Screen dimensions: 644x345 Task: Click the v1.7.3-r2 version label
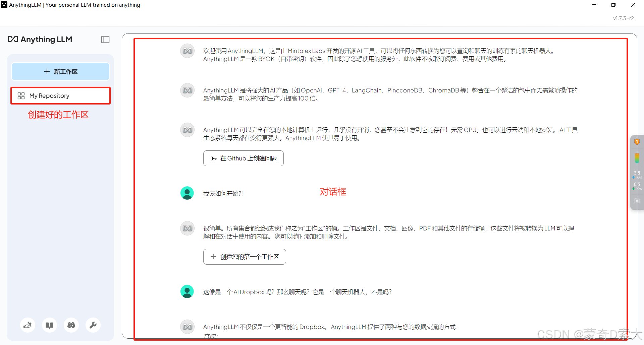(x=623, y=18)
